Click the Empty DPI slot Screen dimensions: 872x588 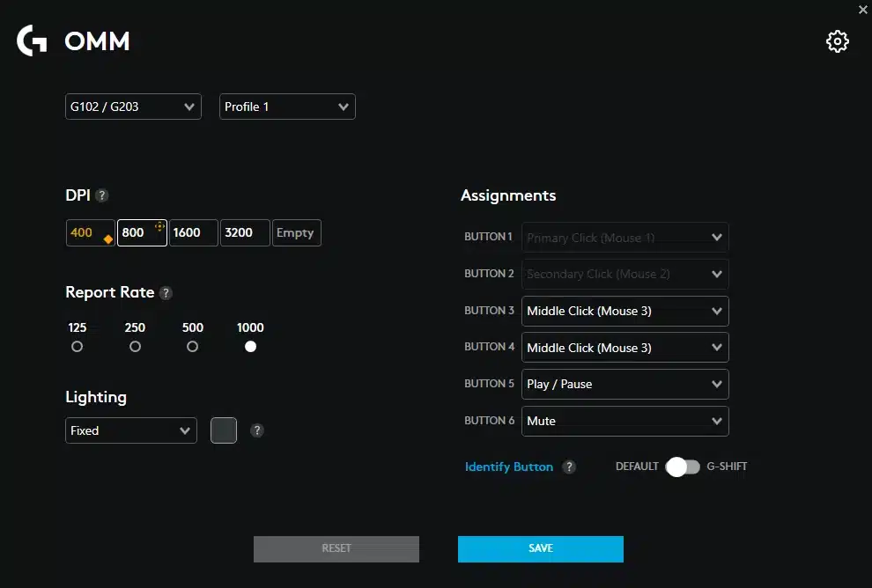pos(297,233)
